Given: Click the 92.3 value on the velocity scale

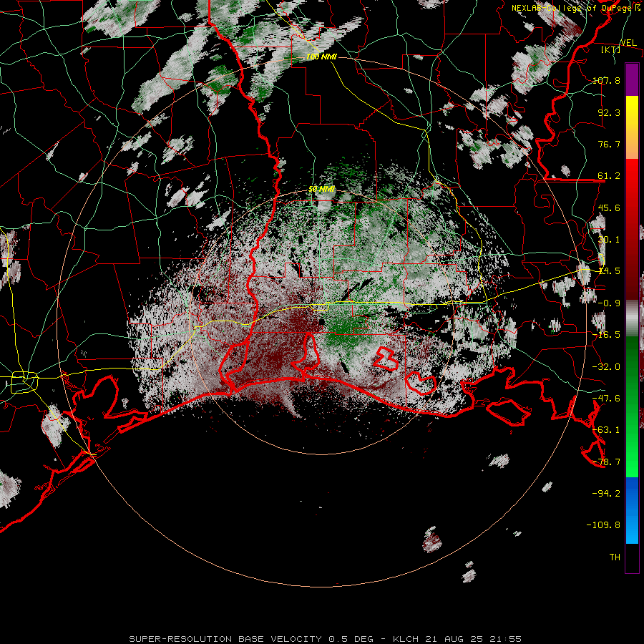Looking at the screenshot, I should [x=609, y=112].
